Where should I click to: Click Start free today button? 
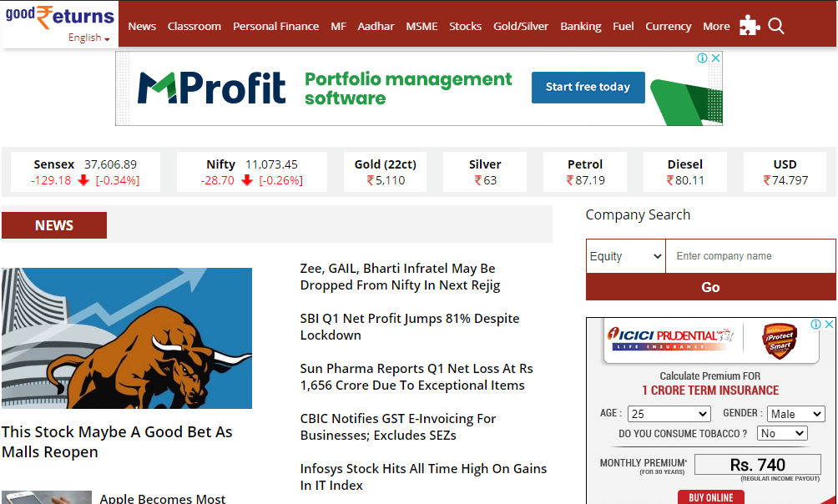coord(588,87)
